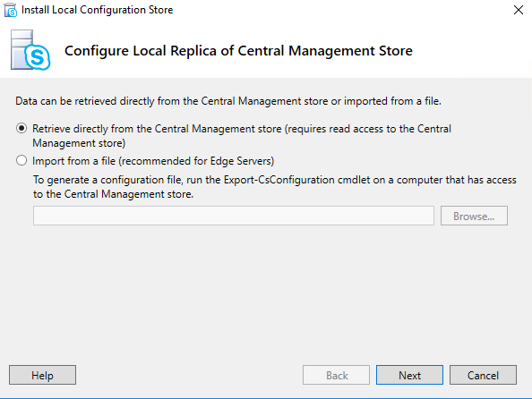Click the 'Configure Local Replica of Central Management Store' heading
This screenshot has height=399, width=532.
coord(238,51)
